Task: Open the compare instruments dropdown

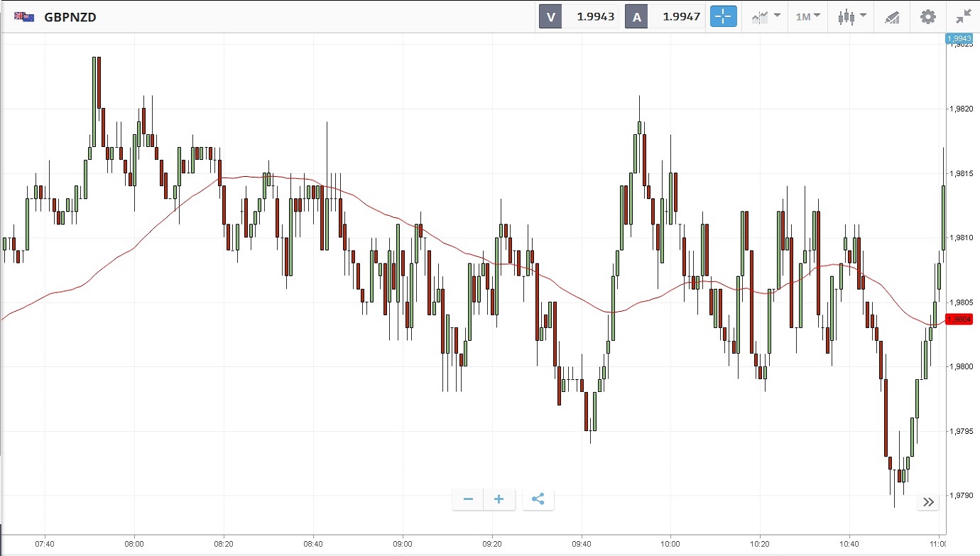Action: tap(765, 16)
